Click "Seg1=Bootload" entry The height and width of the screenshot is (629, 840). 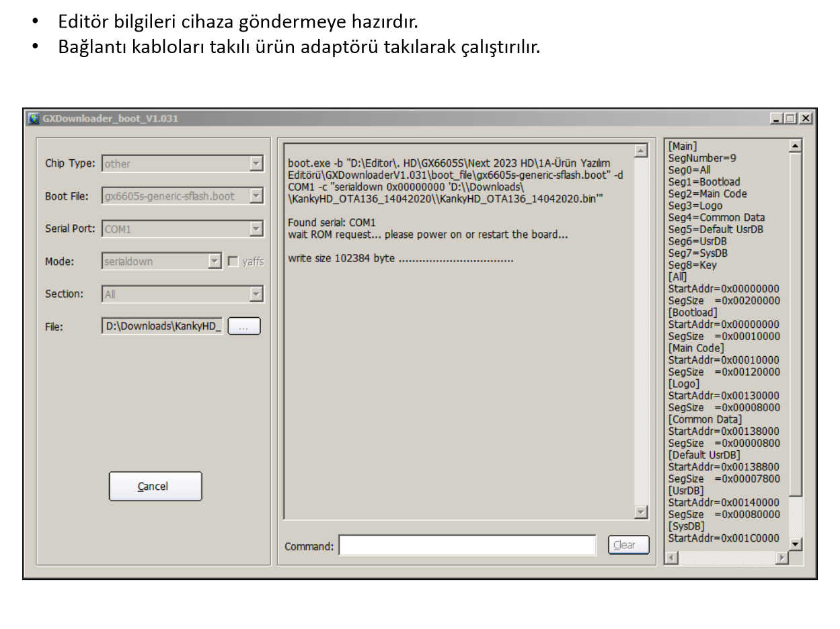704,181
